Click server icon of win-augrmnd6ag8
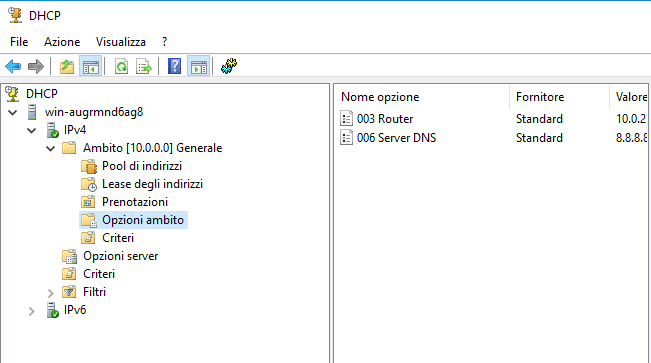The width and height of the screenshot is (651, 363). click(32, 112)
